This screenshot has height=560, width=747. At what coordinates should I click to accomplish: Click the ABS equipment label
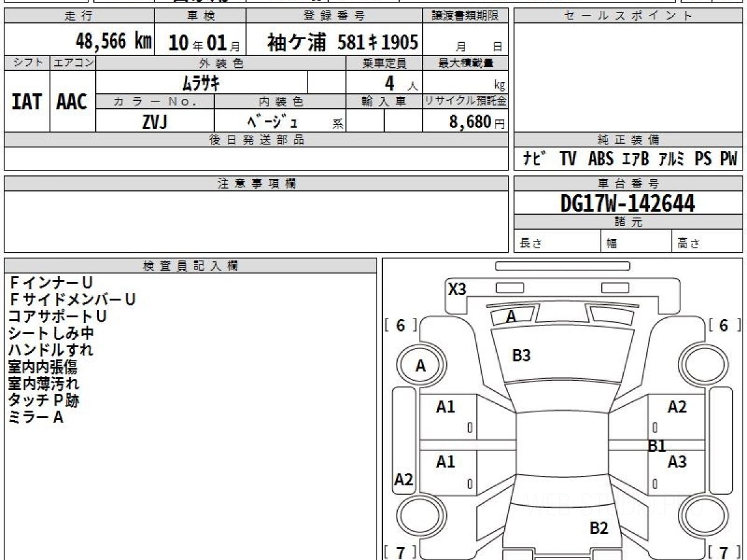(601, 159)
